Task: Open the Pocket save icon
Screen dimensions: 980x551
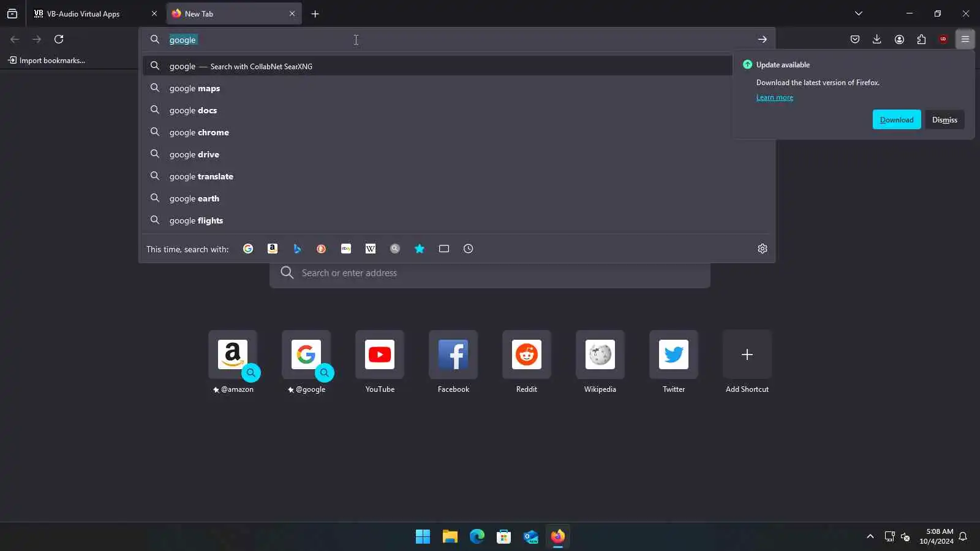Action: (855, 39)
